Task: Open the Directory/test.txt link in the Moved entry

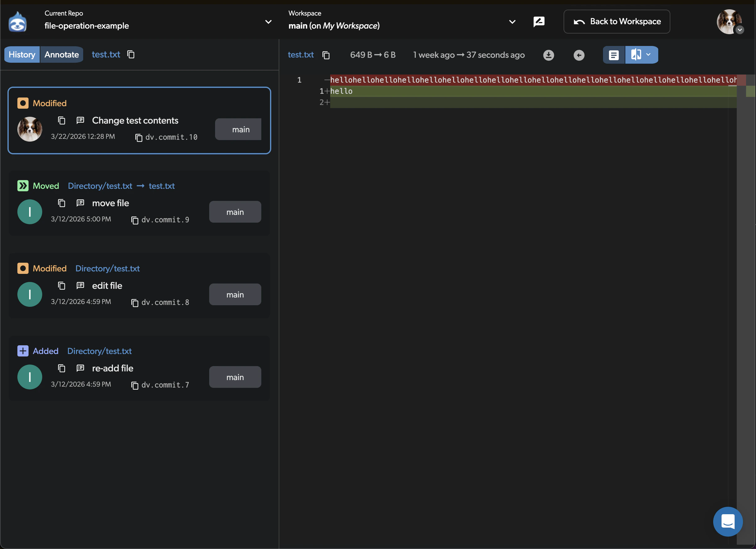Action: pos(100,186)
